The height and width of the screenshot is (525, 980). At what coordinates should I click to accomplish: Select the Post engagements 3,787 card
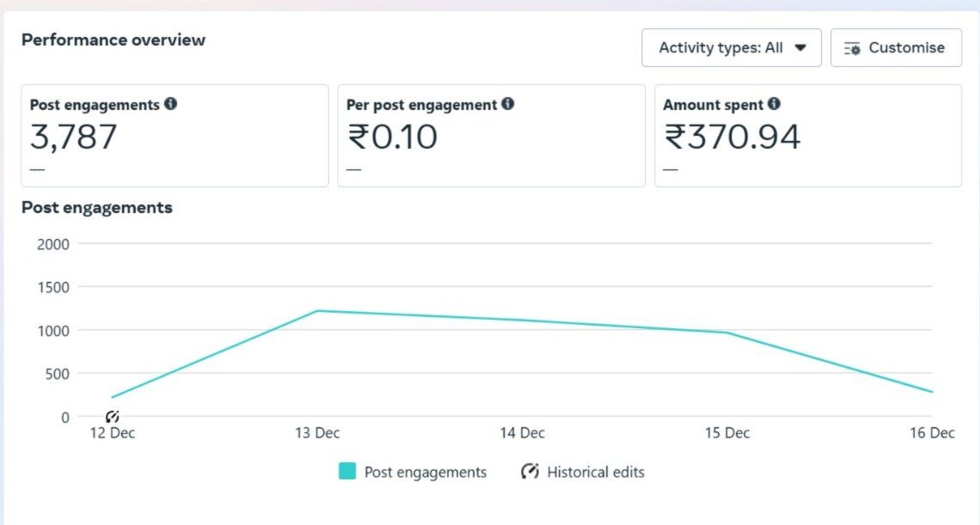point(174,136)
